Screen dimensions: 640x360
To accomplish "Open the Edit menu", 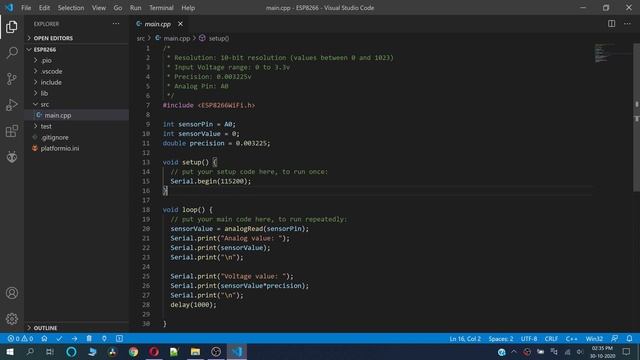I will click(44, 8).
